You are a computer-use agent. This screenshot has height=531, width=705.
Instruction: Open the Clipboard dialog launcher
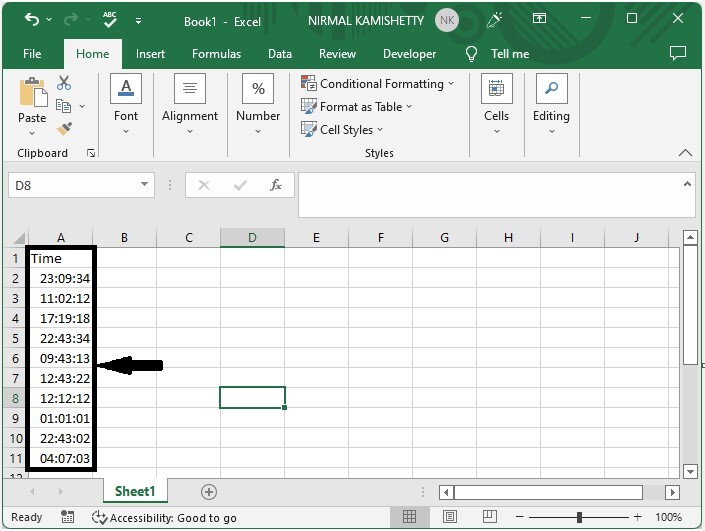tap(91, 153)
